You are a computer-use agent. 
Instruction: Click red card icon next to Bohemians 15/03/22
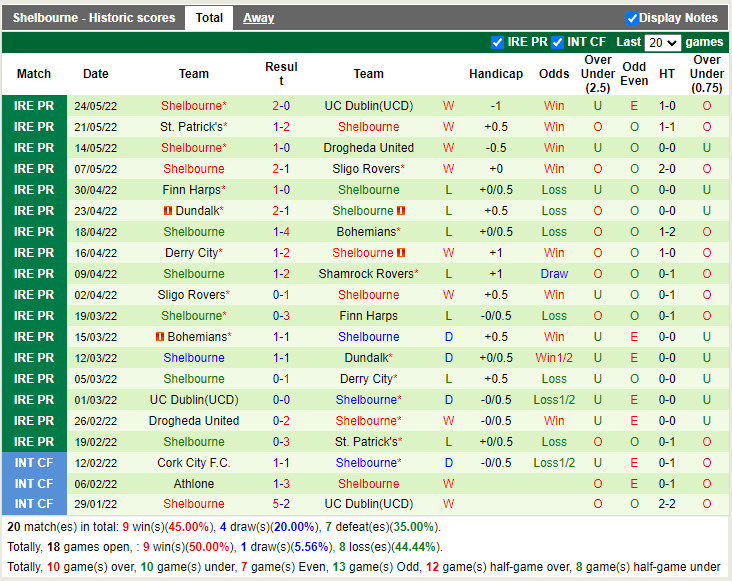[160, 337]
